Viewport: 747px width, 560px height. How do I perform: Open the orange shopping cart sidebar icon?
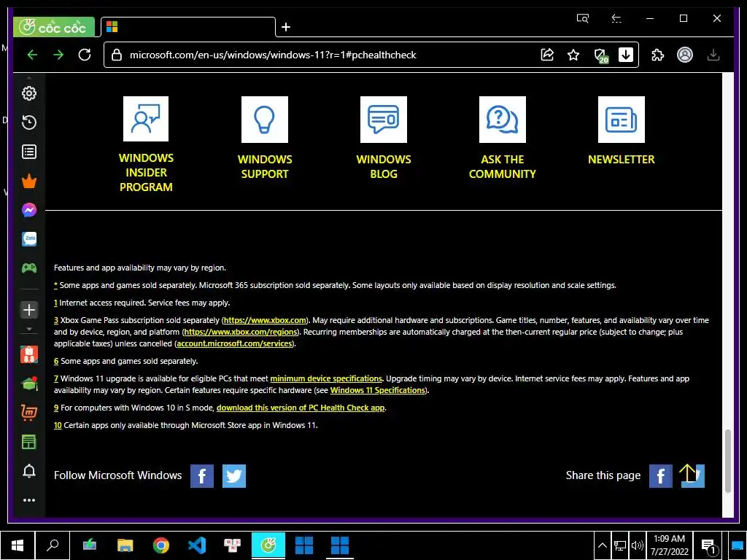coord(29,413)
